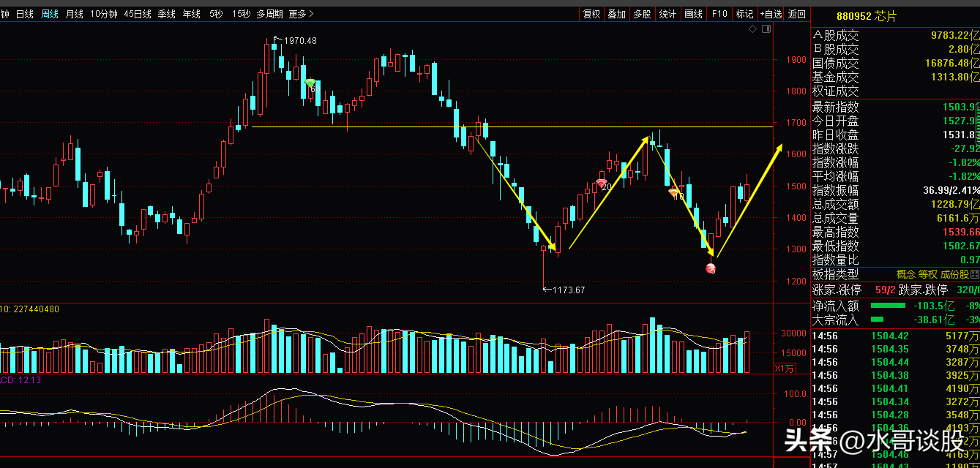Switch to 月线 monthly chart tab
The width and height of the screenshot is (980, 468).
pos(74,14)
